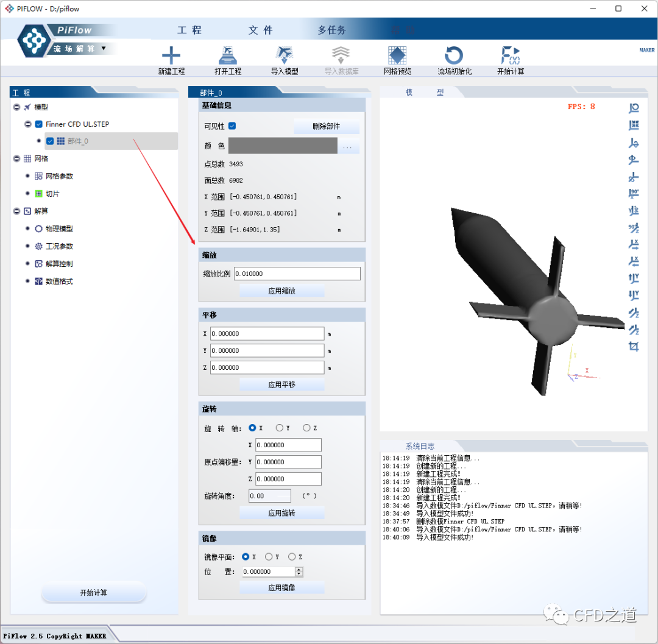The image size is (658, 644).
Task: Click the 新建工程 new project icon
Action: coord(171,56)
